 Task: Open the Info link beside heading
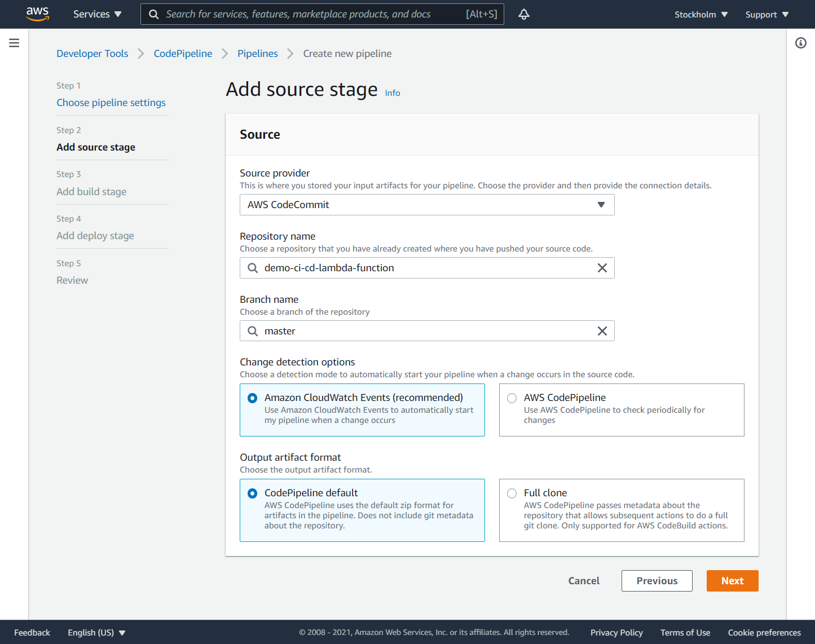point(393,93)
